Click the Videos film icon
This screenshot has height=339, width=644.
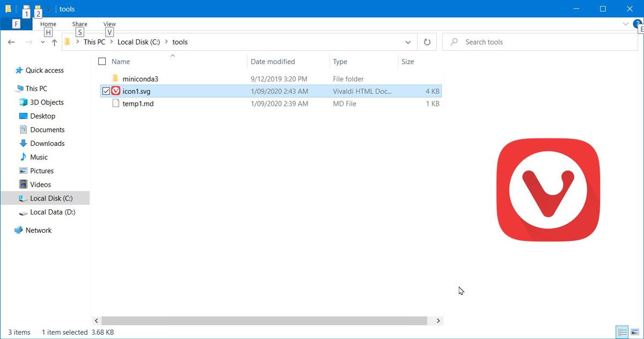tap(23, 185)
